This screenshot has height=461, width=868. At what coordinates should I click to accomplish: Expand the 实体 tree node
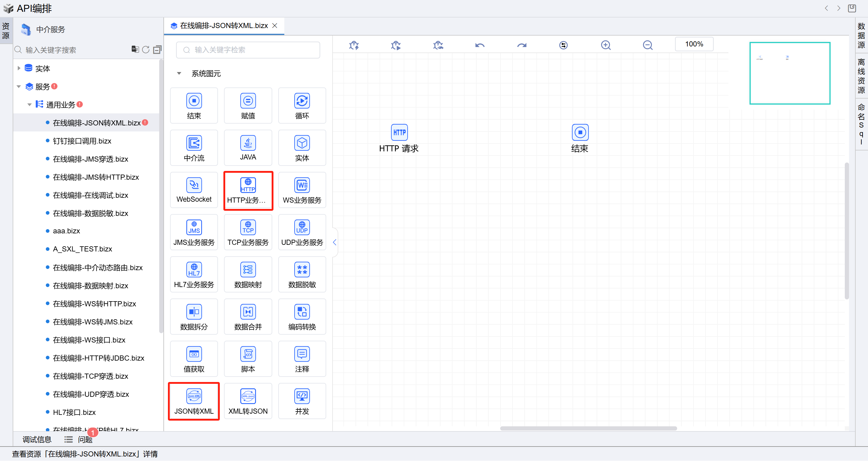click(x=19, y=68)
